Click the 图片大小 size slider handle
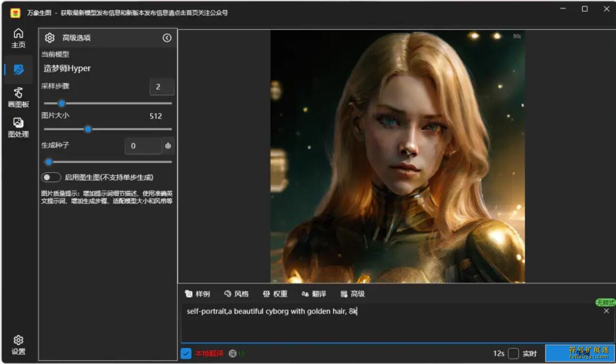 88,129
